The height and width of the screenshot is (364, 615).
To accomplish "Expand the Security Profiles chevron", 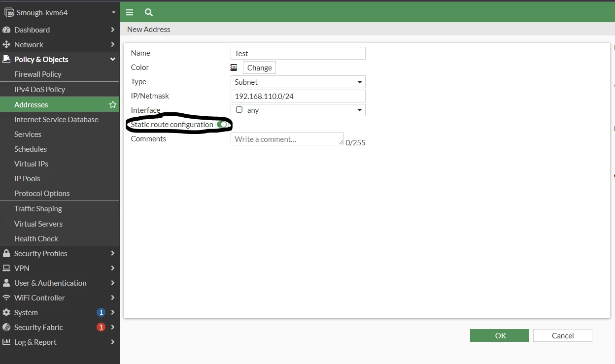I will point(113,253).
